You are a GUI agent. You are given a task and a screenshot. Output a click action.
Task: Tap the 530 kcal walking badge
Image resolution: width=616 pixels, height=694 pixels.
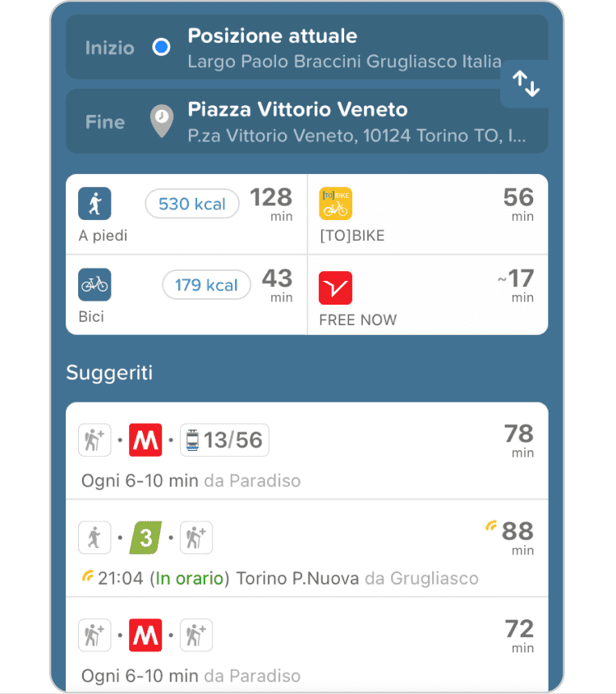192,204
